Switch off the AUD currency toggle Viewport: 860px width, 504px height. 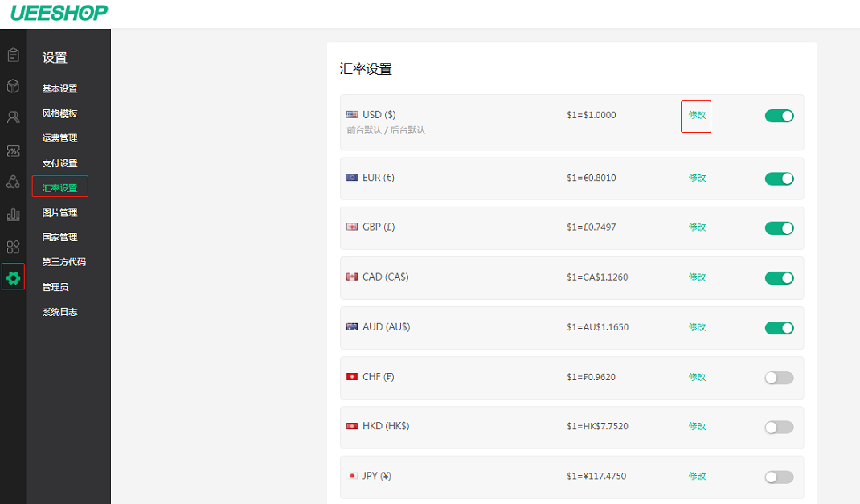coord(779,328)
